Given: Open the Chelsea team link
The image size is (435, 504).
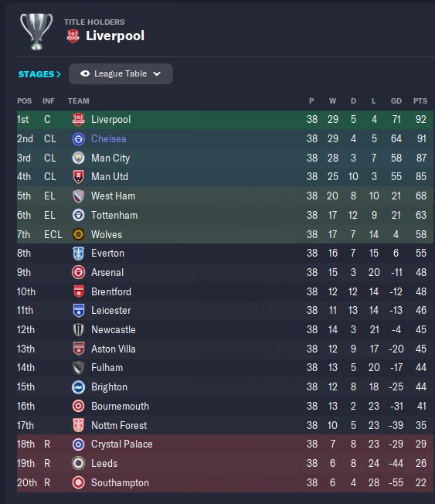Looking at the screenshot, I should [x=109, y=139].
